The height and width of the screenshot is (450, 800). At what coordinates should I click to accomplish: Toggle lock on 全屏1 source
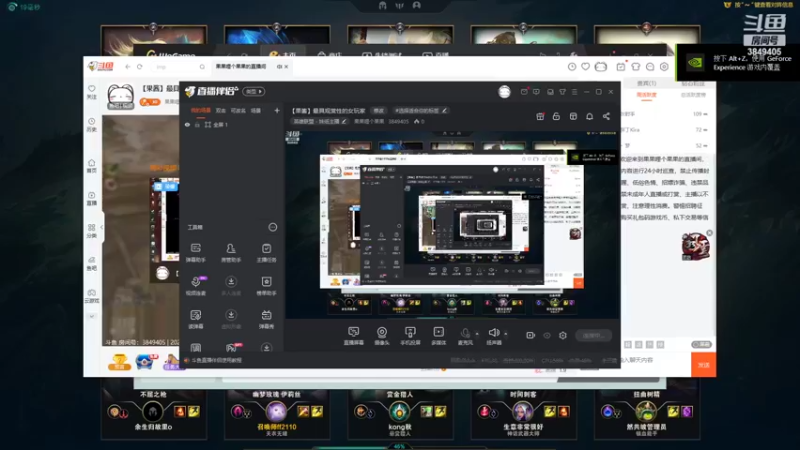coord(197,124)
